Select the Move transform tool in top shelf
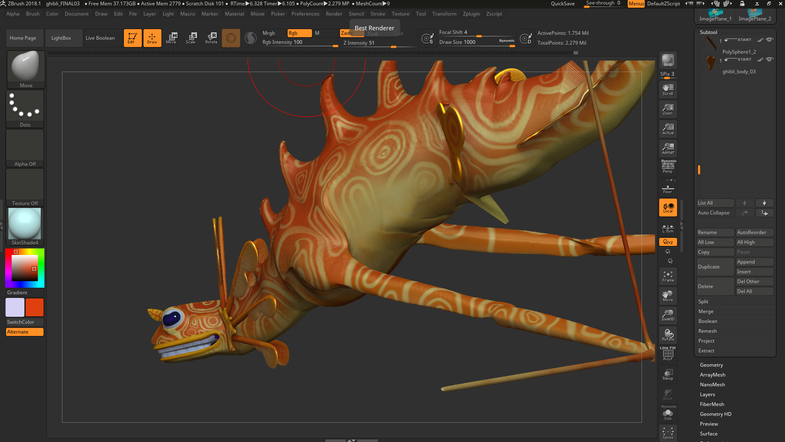The height and width of the screenshot is (442, 785). point(172,38)
